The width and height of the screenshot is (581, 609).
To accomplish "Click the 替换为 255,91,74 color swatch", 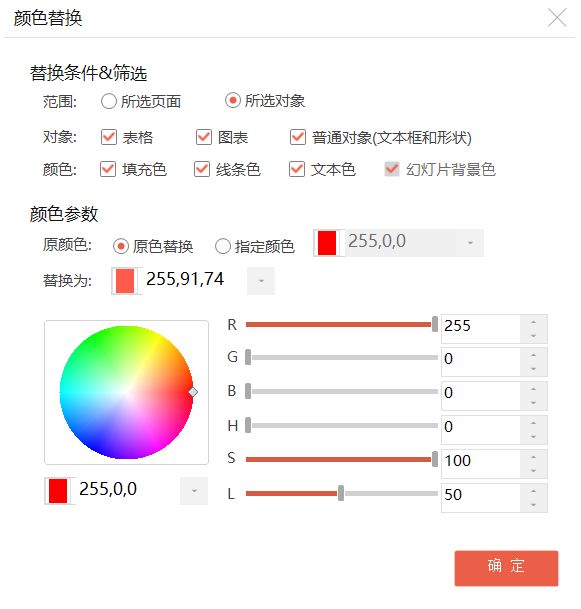I will pyautogui.click(x=125, y=280).
